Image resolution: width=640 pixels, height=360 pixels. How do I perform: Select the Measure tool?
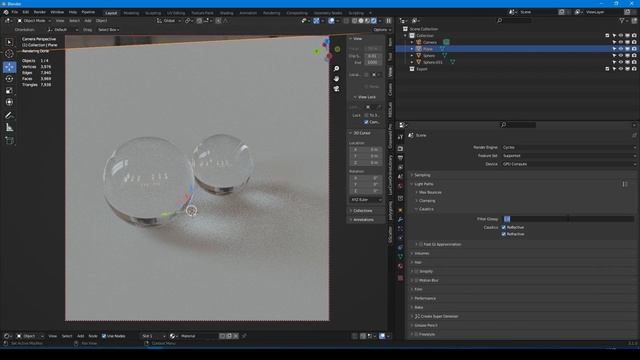[x=9, y=127]
